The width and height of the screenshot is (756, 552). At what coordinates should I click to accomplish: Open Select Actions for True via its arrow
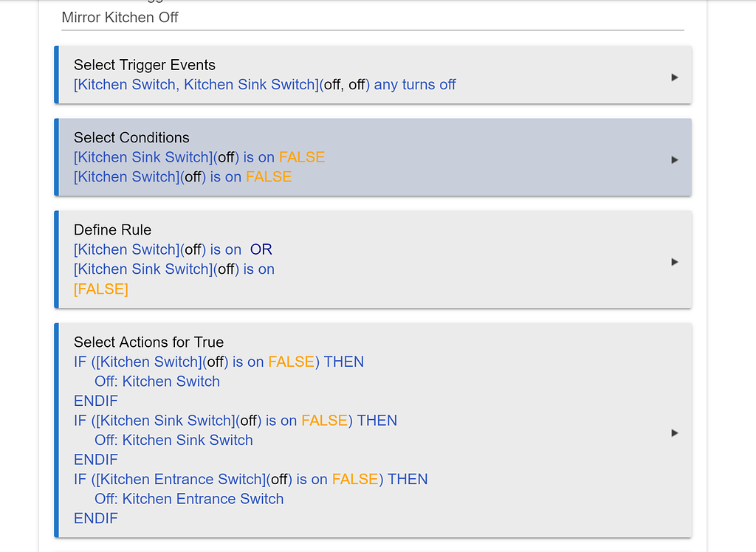pyautogui.click(x=674, y=433)
